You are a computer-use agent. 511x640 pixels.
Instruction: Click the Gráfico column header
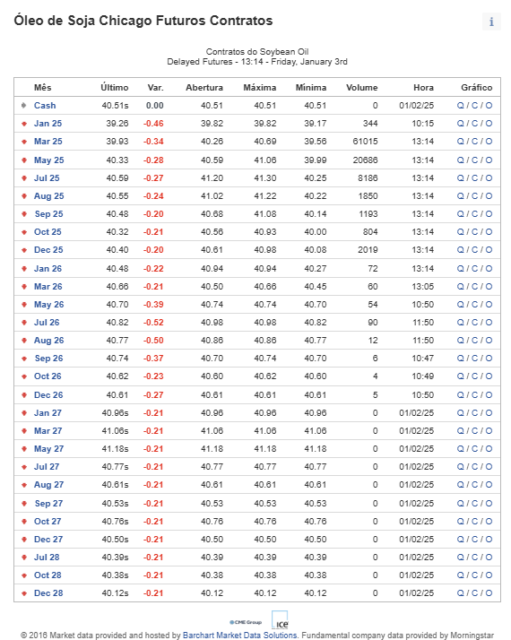(x=476, y=87)
